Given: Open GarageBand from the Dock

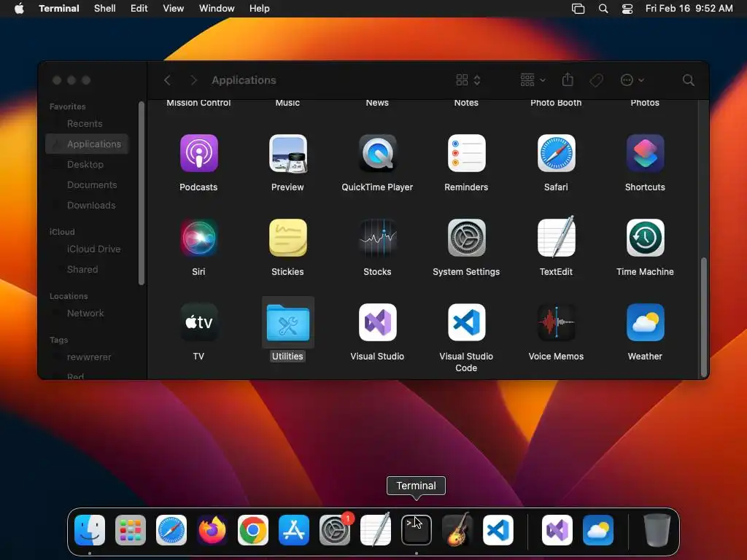Looking at the screenshot, I should (x=457, y=529).
